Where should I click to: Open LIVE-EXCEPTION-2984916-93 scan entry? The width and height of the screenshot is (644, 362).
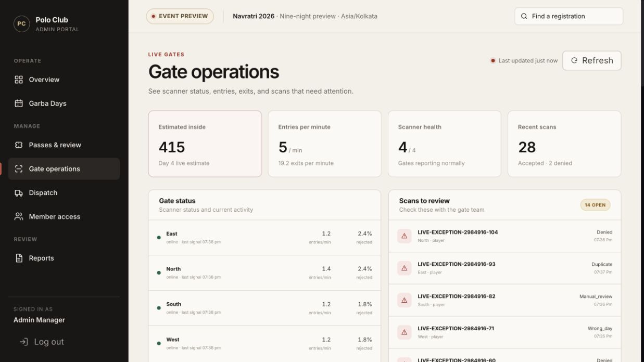pos(504,268)
